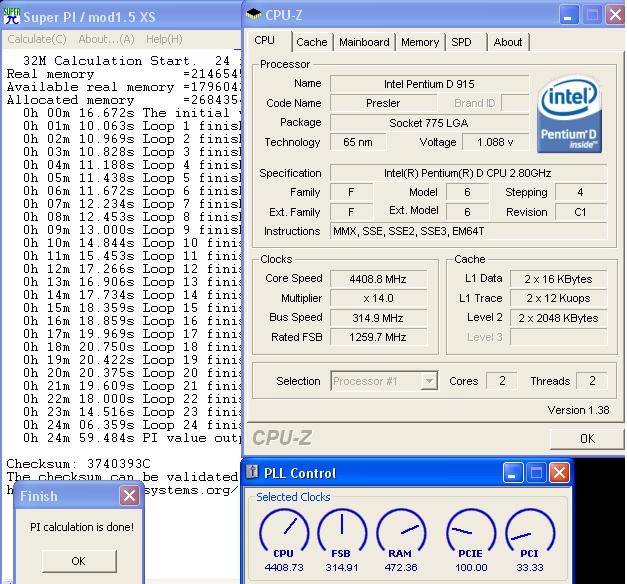Click the 314.91 value under FSB gauge
The width and height of the screenshot is (627, 584).
pos(342,567)
